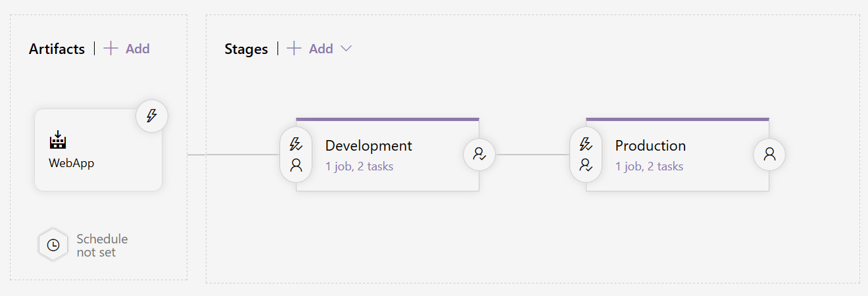Screen dimensions: 868x296
Task: Select the Development stage name
Action: coord(368,145)
